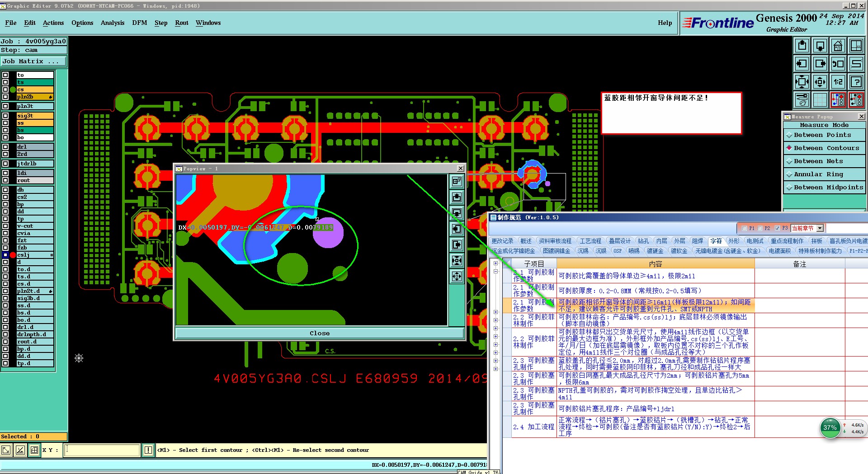The width and height of the screenshot is (868, 474).
Task: Click the pan right icon in main toolbar
Action: coord(820,64)
